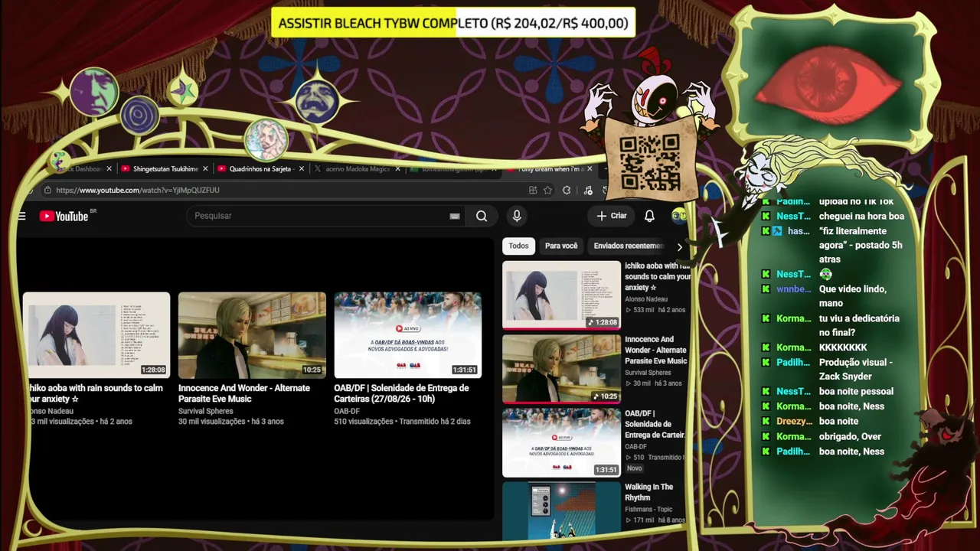
Task: Open Alonso Nadeau channel in sidebar
Action: point(646,299)
